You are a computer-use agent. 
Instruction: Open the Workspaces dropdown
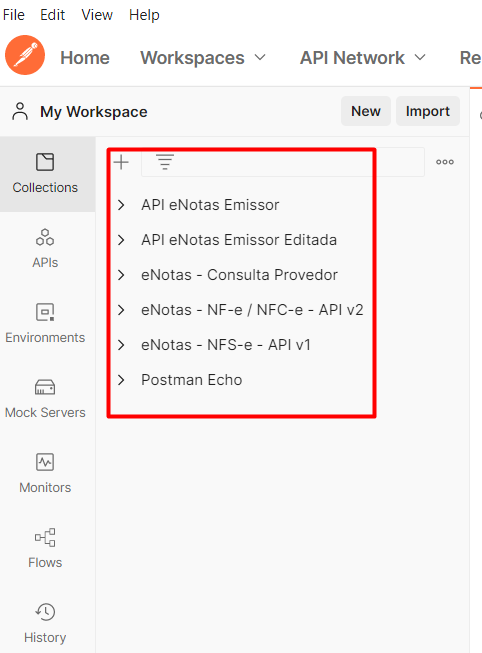point(203,57)
